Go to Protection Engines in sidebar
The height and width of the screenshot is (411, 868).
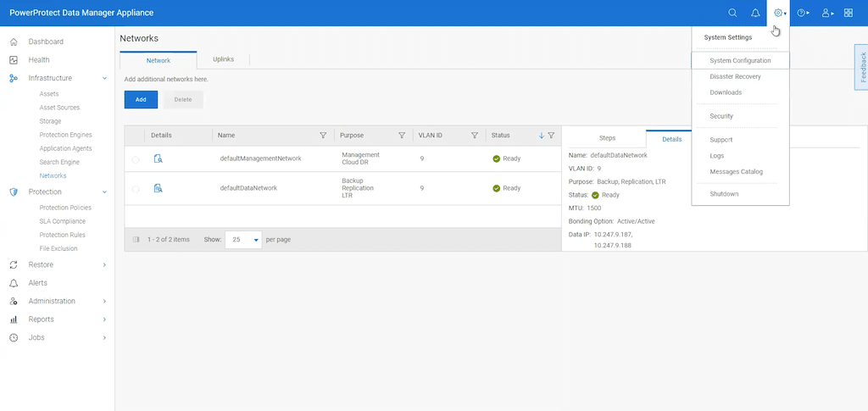coord(65,135)
